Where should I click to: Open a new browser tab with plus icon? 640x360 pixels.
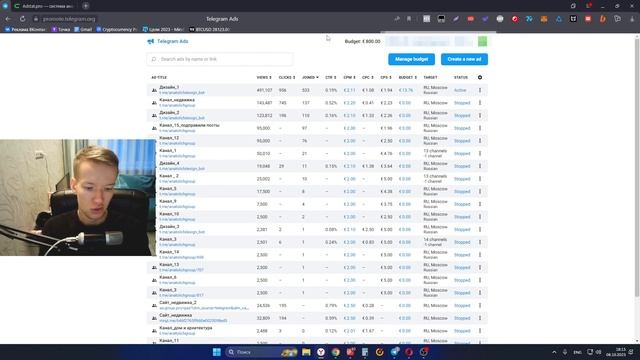coord(86,6)
